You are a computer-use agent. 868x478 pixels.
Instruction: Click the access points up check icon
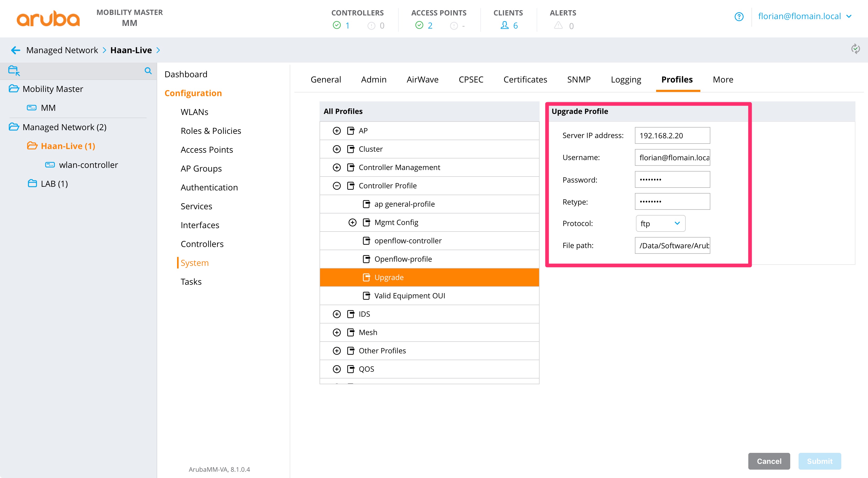(419, 25)
